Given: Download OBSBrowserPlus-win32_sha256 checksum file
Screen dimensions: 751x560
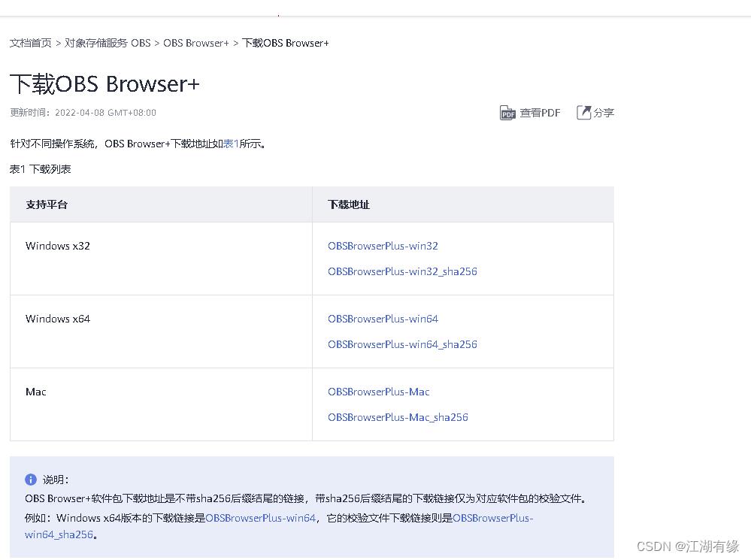Looking at the screenshot, I should (x=402, y=271).
